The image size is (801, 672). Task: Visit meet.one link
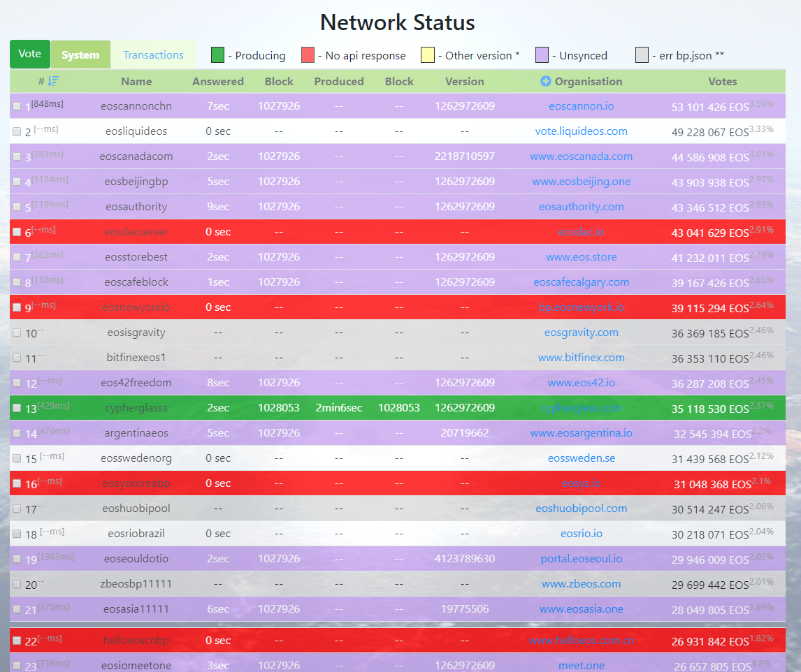click(582, 665)
